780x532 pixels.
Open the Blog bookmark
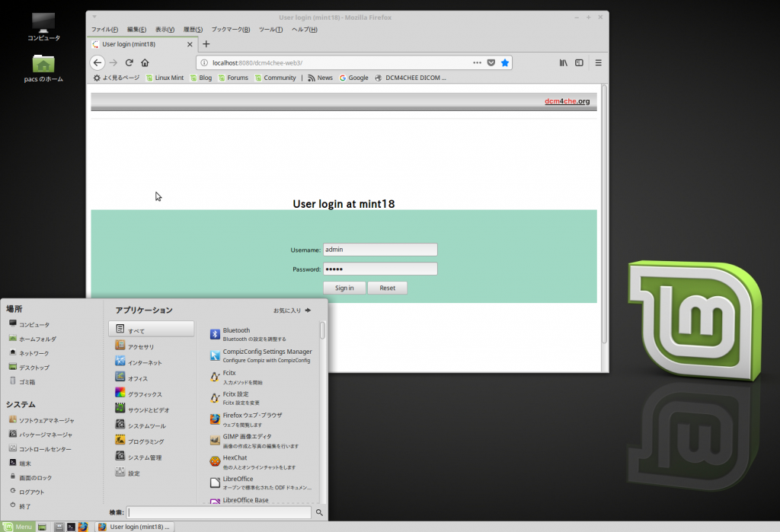tap(201, 78)
